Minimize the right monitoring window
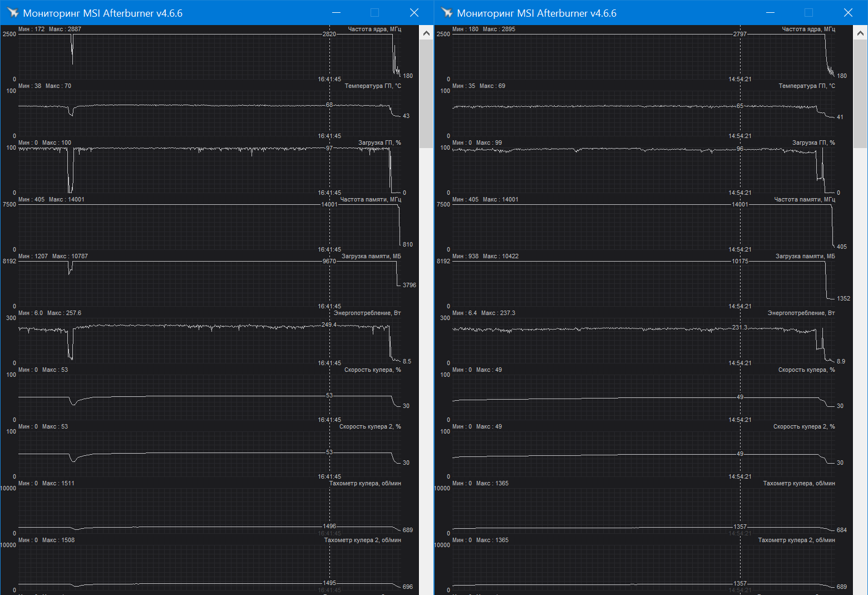This screenshot has height=595, width=868. pyautogui.click(x=770, y=13)
